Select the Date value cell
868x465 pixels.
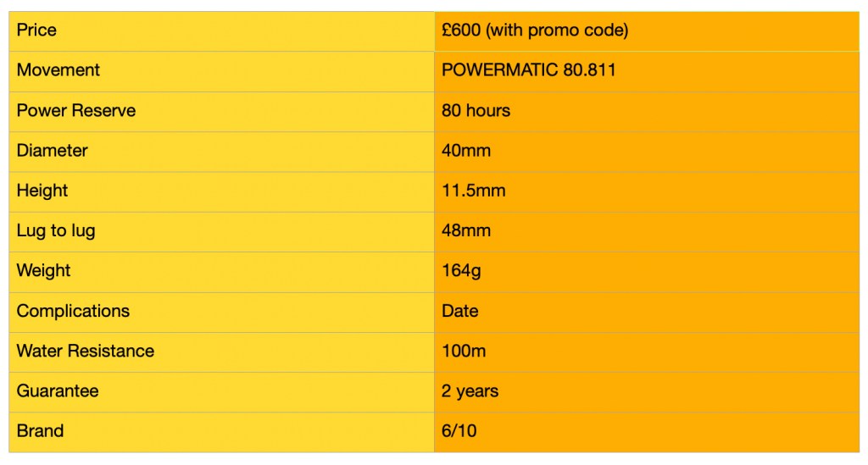(460, 311)
